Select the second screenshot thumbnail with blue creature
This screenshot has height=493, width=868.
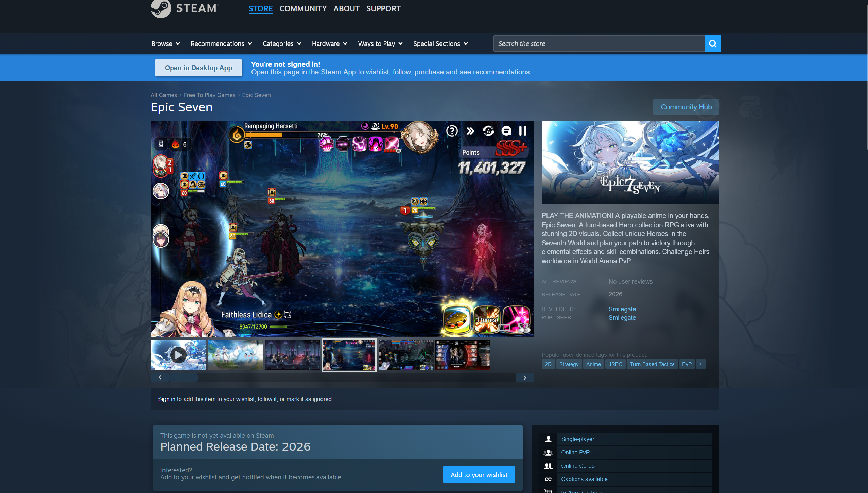click(x=235, y=355)
